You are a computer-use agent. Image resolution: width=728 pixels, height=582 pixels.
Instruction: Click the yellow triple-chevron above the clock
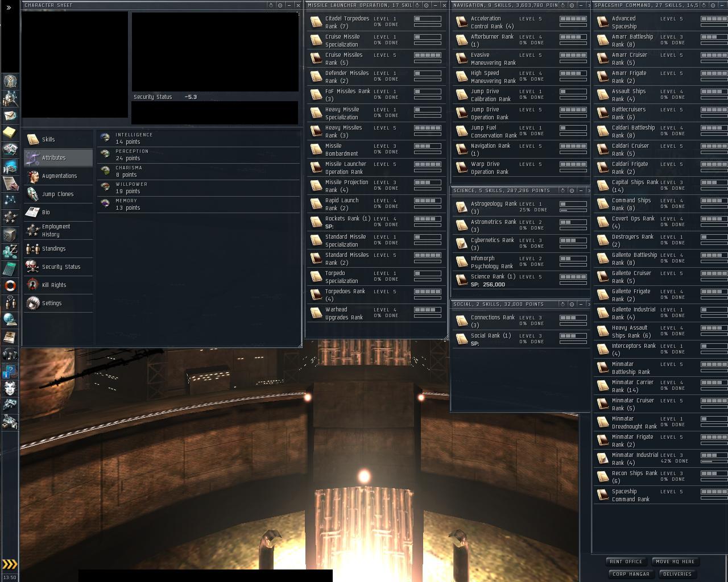pyautogui.click(x=10, y=564)
